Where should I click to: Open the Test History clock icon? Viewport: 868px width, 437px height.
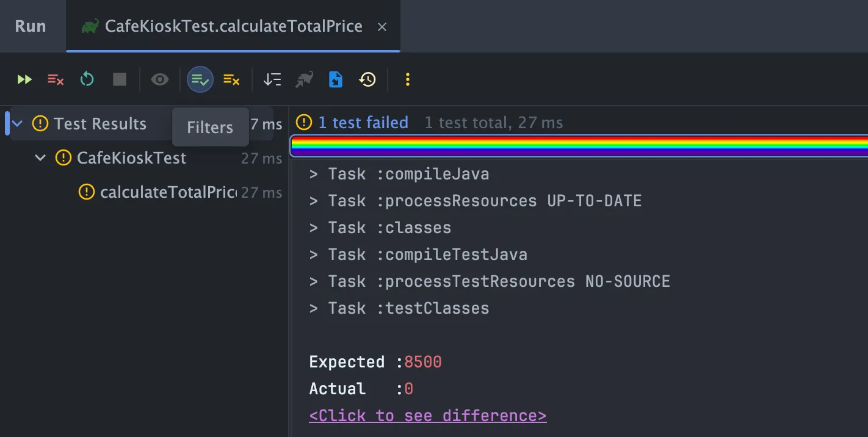pyautogui.click(x=367, y=79)
